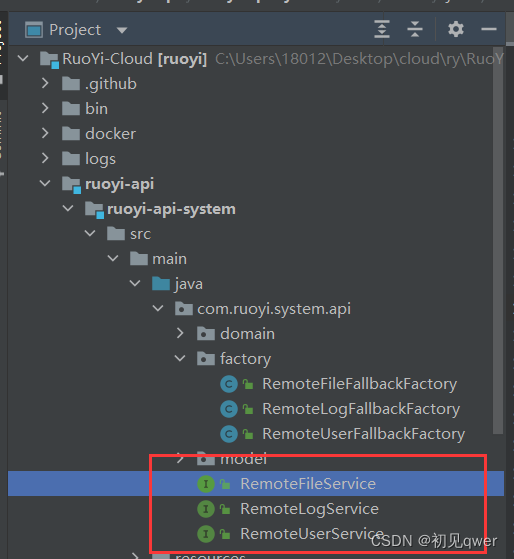
Task: Collapse the factory package
Action: click(x=180, y=358)
